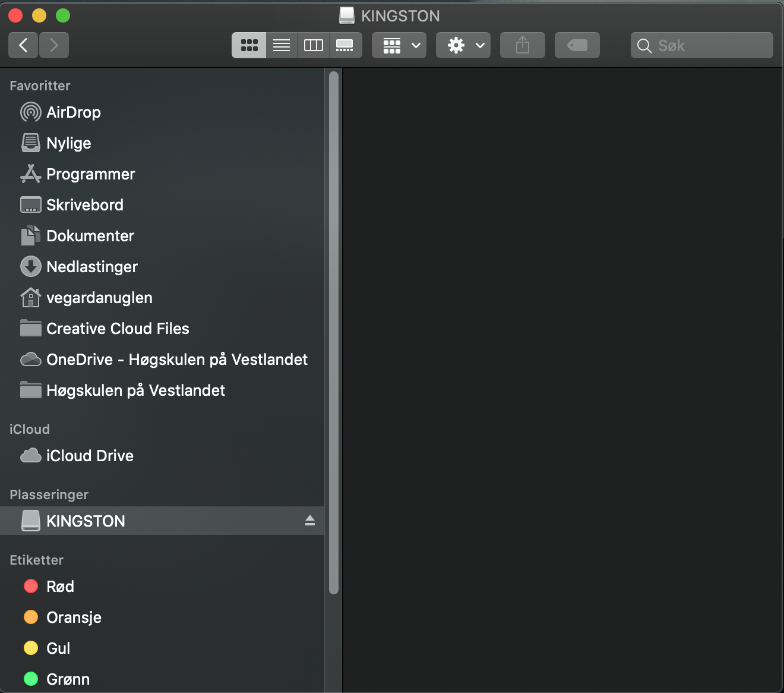Viewport: 784px width, 693px height.
Task: Open the vegardanuglen home folder
Action: pyautogui.click(x=162, y=298)
